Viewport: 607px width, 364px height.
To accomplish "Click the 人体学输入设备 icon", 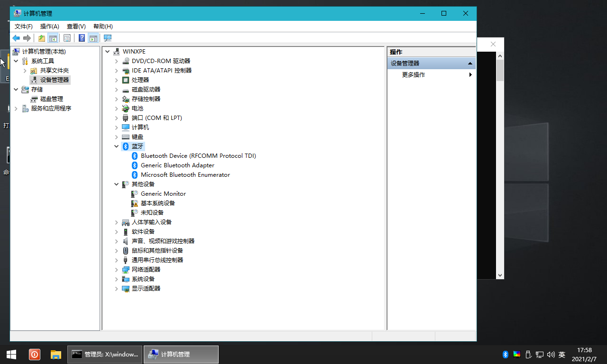I will (x=125, y=222).
